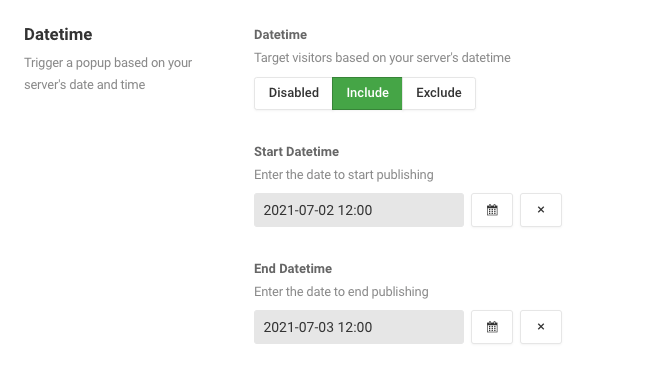The height and width of the screenshot is (371, 648).
Task: Click the 'Target visitors based on' description
Action: pos(382,58)
